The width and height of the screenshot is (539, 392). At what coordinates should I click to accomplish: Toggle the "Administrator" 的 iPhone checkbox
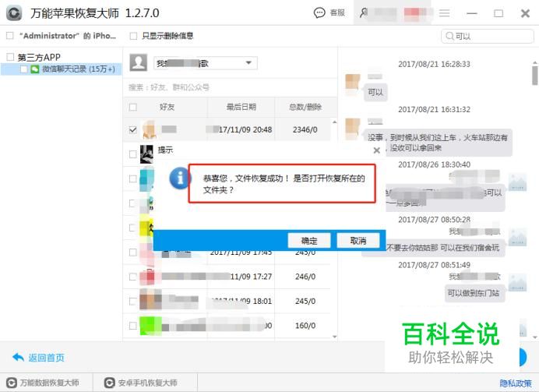(10, 36)
